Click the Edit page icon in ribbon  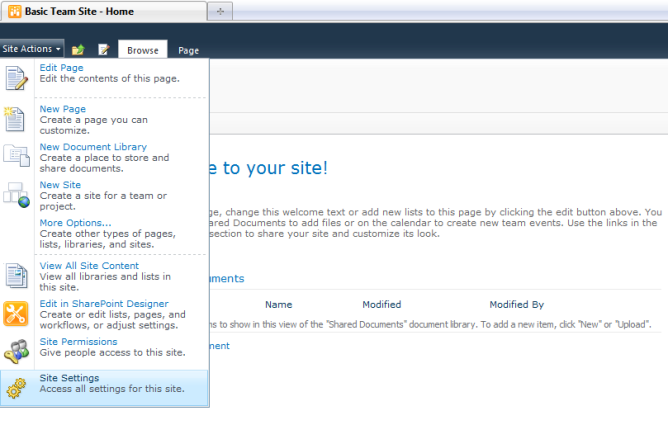pyautogui.click(x=103, y=49)
